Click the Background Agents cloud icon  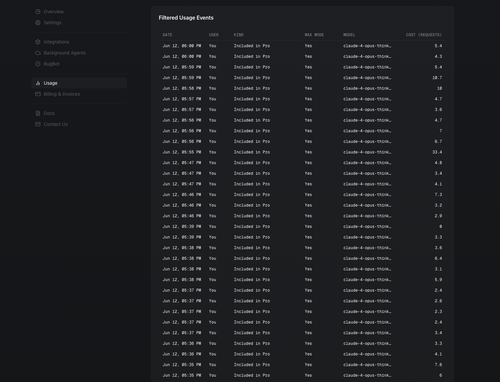(38, 53)
